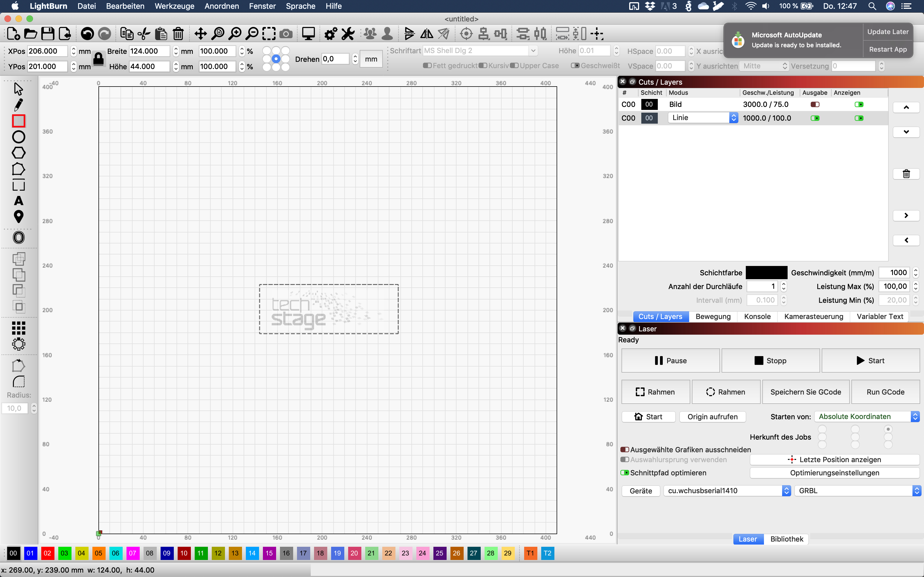
Task: Switch to the Konsole tab
Action: click(x=757, y=316)
